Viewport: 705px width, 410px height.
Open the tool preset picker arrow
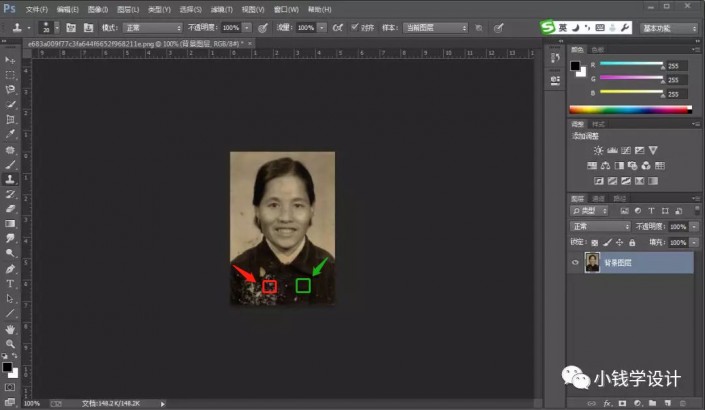tap(29, 28)
